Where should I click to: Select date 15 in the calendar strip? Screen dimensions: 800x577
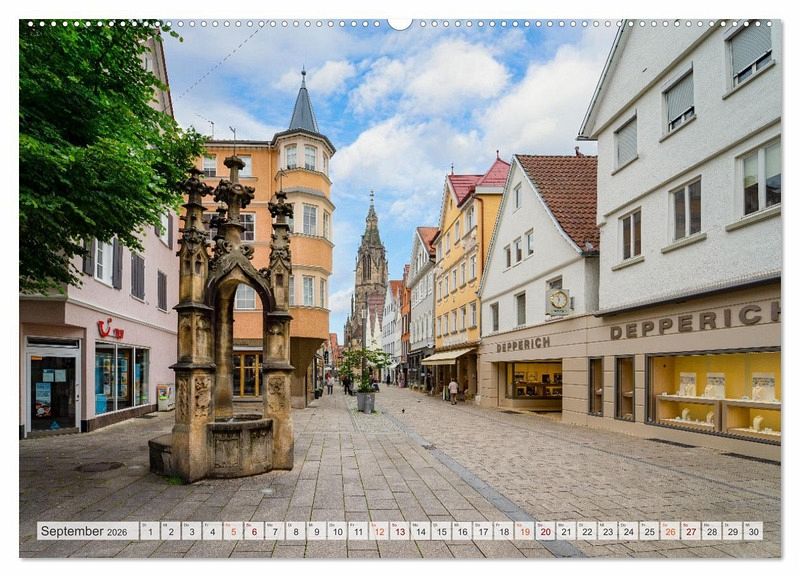click(441, 531)
